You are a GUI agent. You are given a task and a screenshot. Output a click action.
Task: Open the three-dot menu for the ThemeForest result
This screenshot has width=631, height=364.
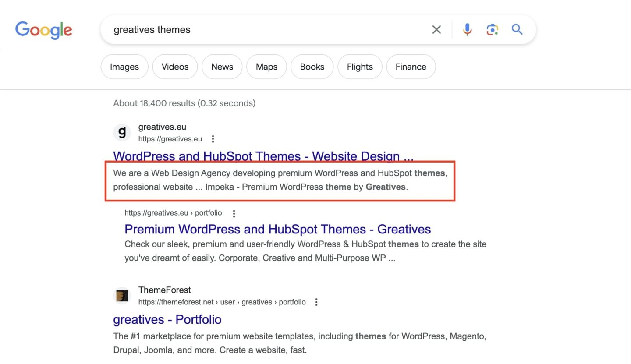coord(316,302)
